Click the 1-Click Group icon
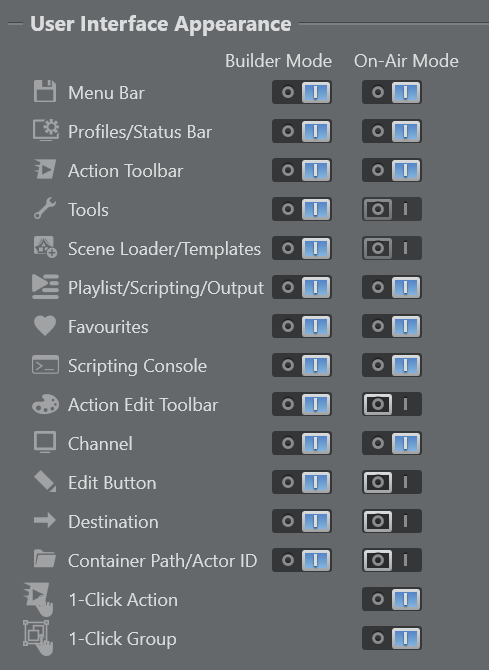This screenshot has width=489, height=670. (x=38, y=638)
